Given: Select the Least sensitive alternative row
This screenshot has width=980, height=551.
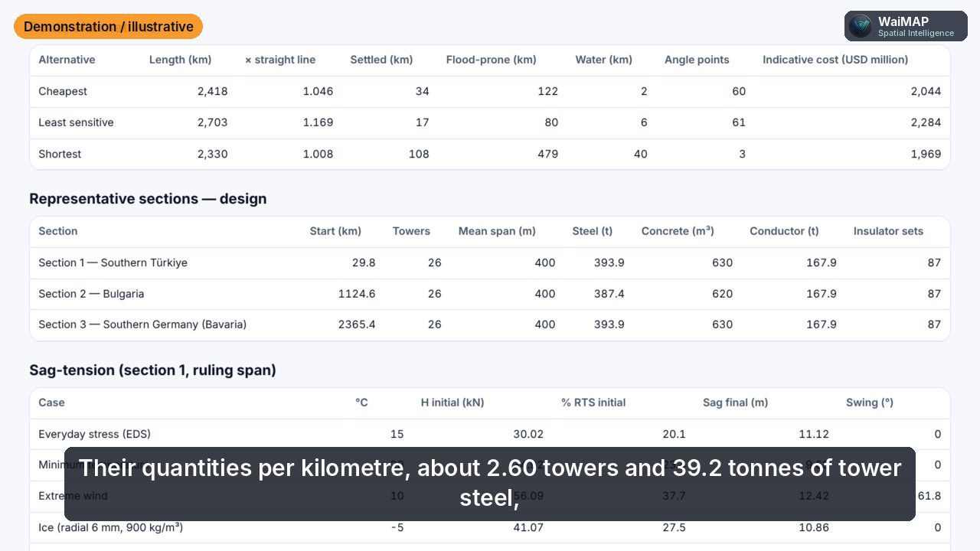Looking at the screenshot, I should (490, 122).
